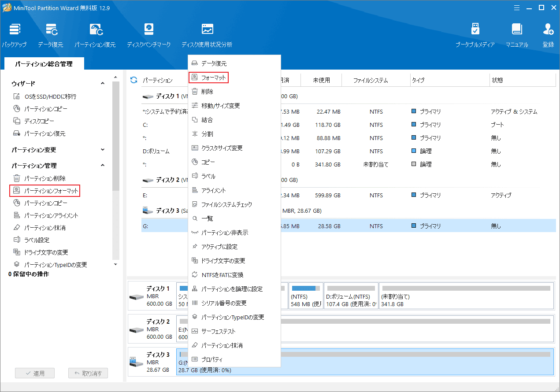Choose ディスクコピー wizard
Screen dimensions: 560x392
(x=34, y=121)
